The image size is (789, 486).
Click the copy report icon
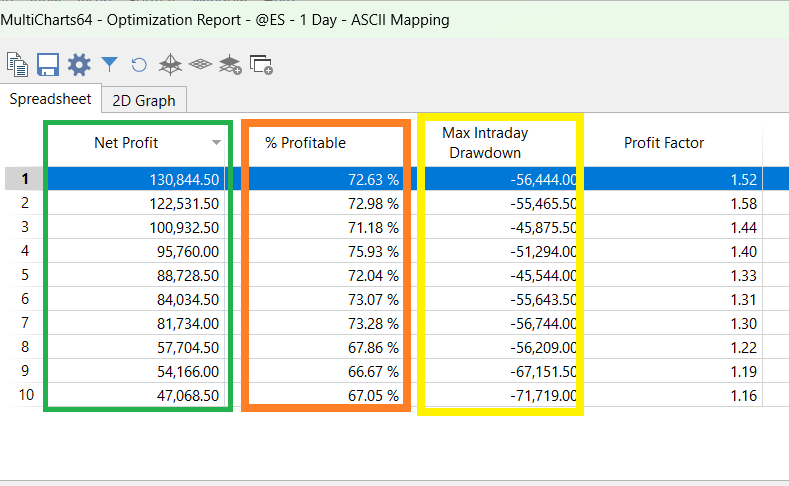(17, 65)
